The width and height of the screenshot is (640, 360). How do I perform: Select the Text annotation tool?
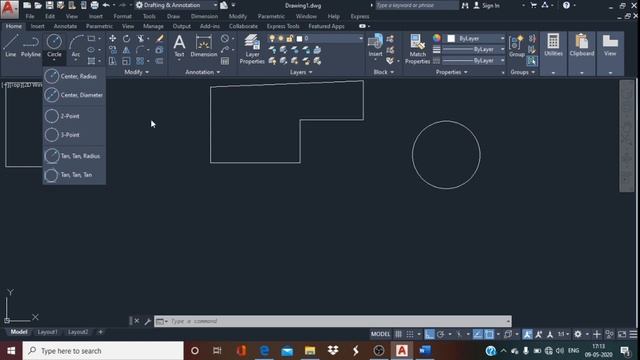pos(179,45)
